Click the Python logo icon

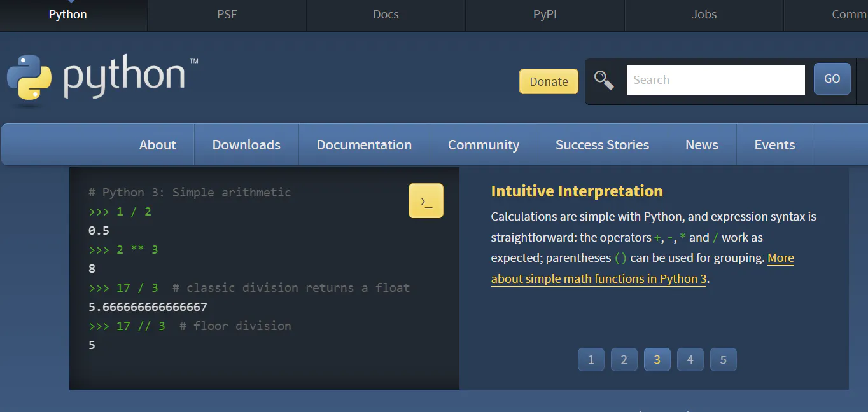point(29,78)
